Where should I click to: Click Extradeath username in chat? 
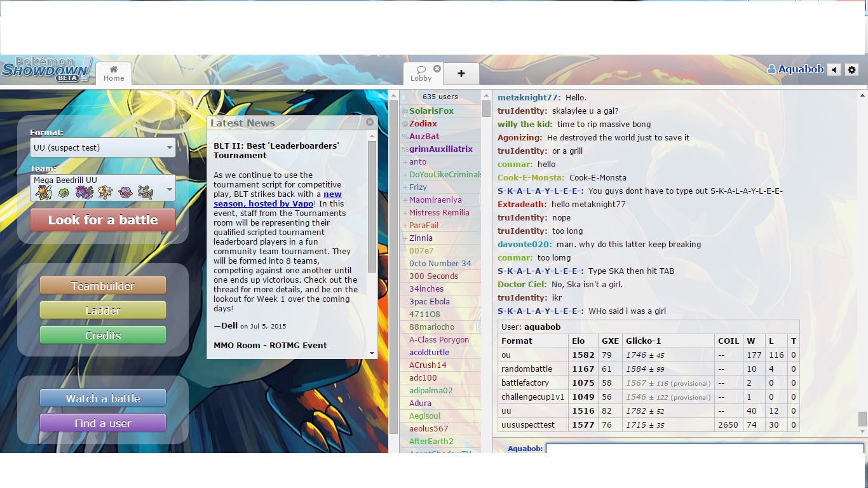(522, 205)
